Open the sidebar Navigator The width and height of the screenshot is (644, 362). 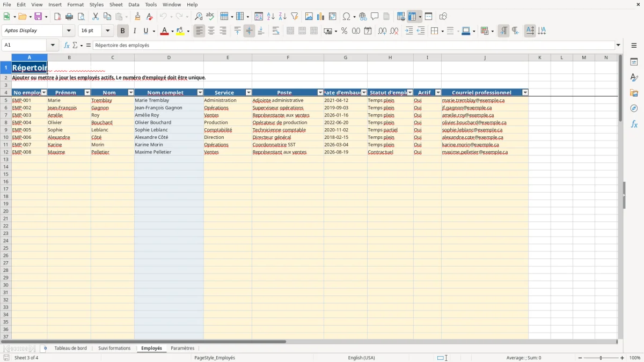click(634, 108)
